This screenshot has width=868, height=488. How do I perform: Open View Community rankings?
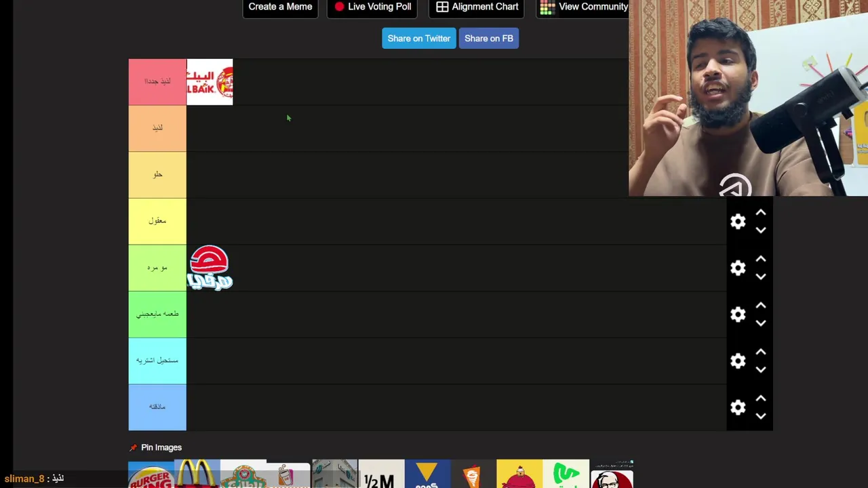point(585,7)
